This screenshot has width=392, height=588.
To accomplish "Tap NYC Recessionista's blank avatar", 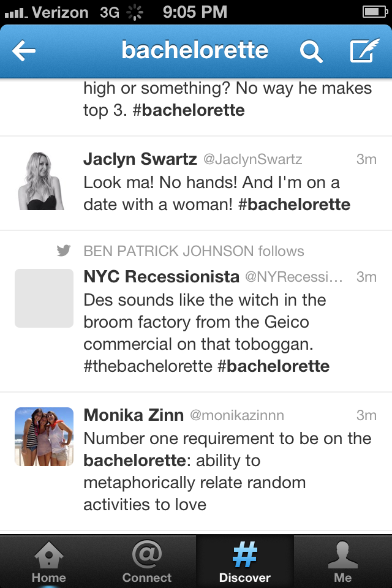I will point(44,298).
